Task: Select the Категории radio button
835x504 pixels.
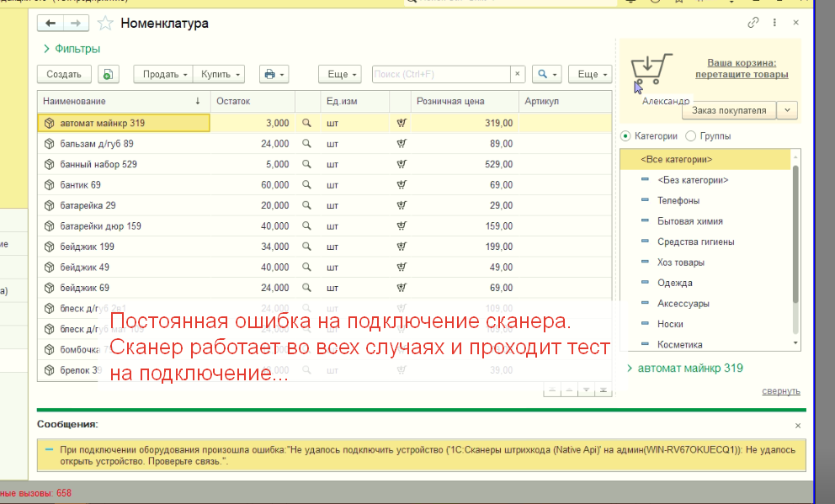Action: [x=625, y=136]
